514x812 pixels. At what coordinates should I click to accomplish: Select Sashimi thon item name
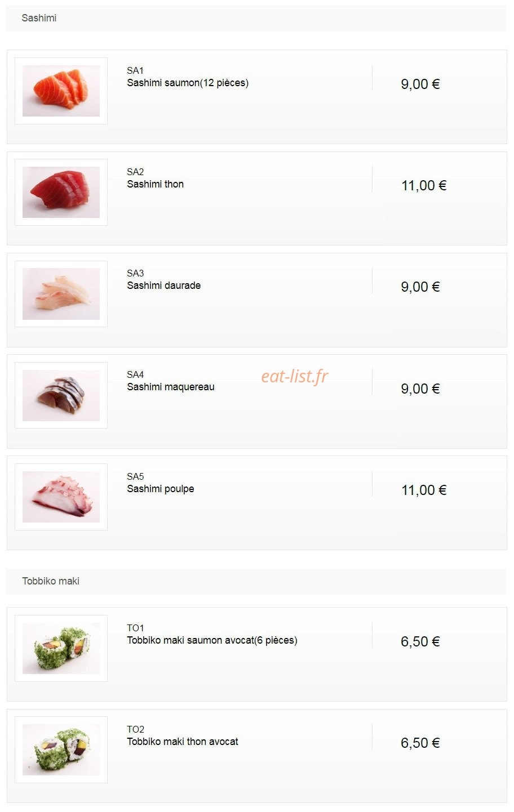[156, 184]
